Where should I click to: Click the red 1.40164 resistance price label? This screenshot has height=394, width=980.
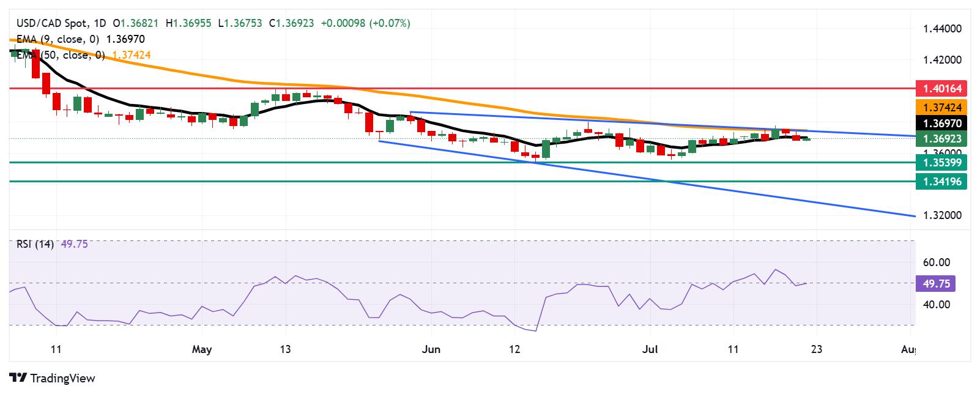click(941, 89)
